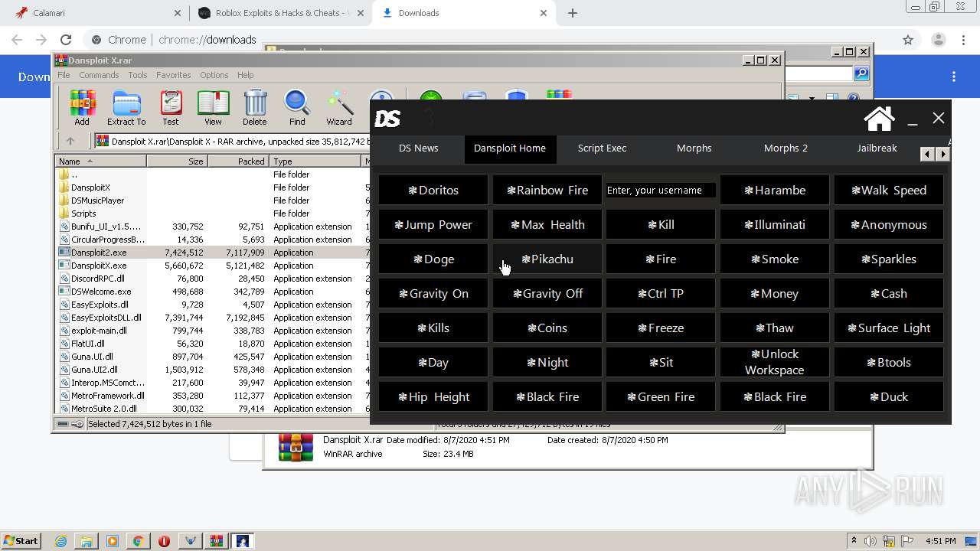
Task: Open Windows Media Player taskbar icon
Action: pos(113,541)
